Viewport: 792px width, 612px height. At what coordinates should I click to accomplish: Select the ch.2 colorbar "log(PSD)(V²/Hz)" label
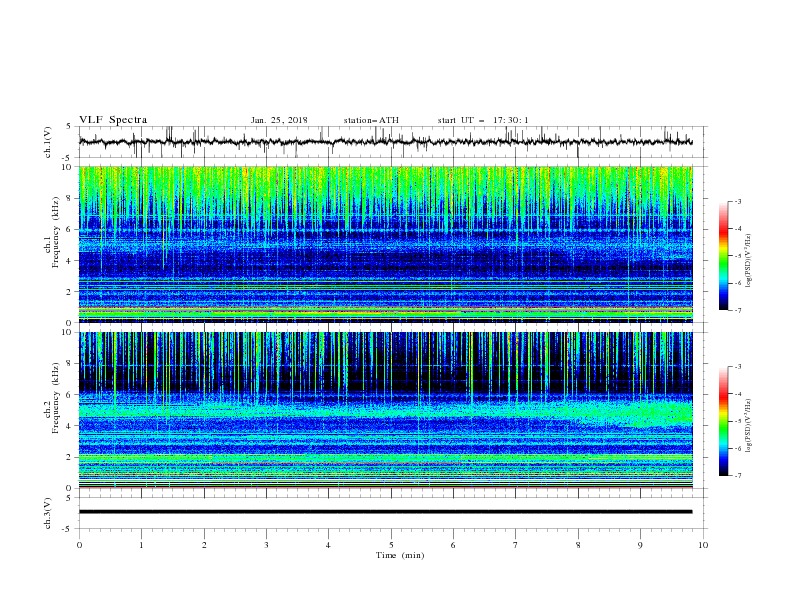tap(749, 426)
